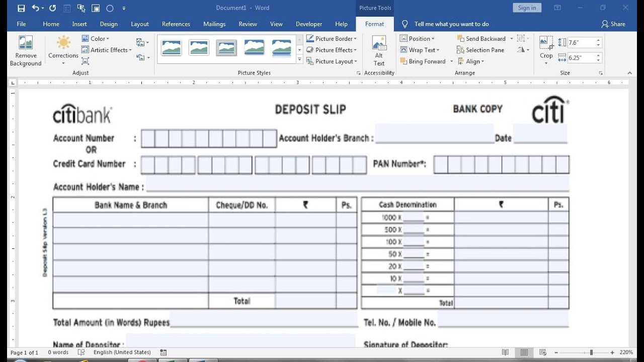
Task: Increase the picture height with up spinner
Action: point(598,41)
